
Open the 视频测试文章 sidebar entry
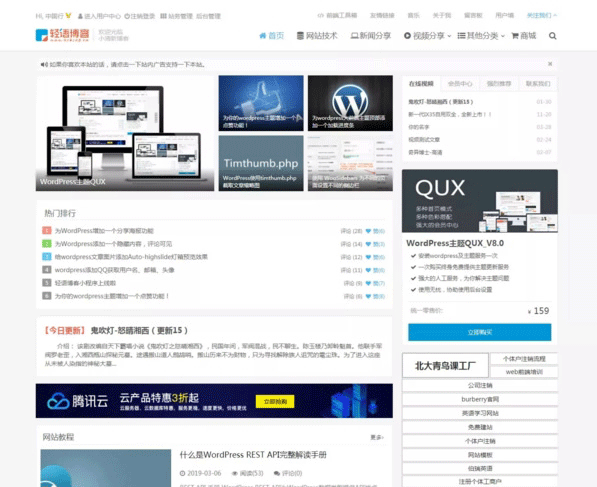(x=424, y=140)
